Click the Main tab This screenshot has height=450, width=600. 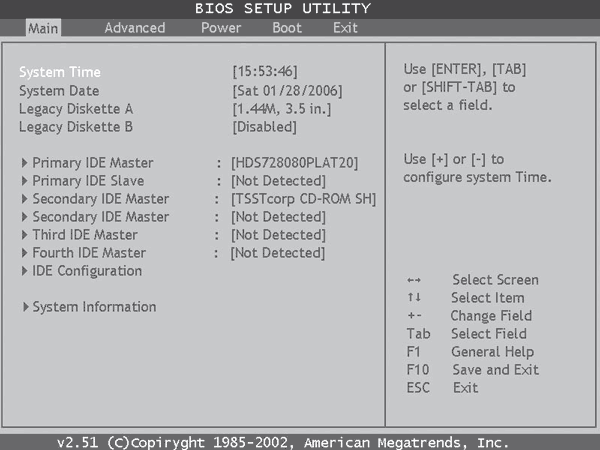[43, 28]
